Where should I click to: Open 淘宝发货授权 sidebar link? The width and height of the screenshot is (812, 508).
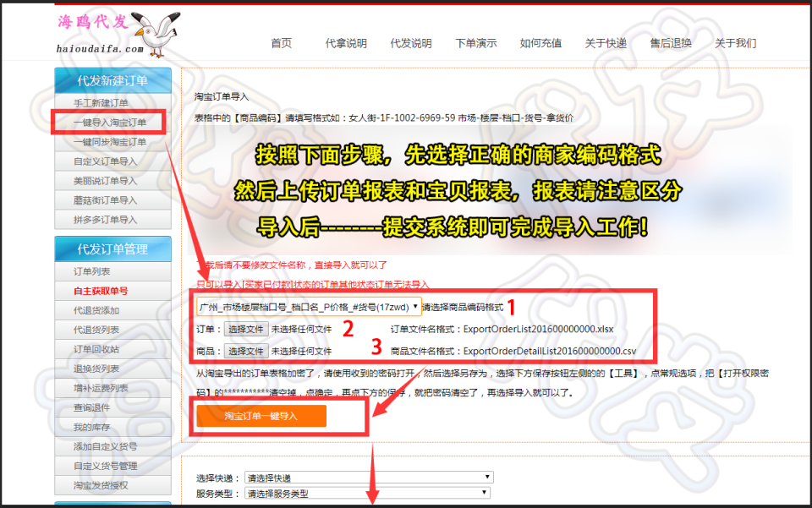click(101, 485)
